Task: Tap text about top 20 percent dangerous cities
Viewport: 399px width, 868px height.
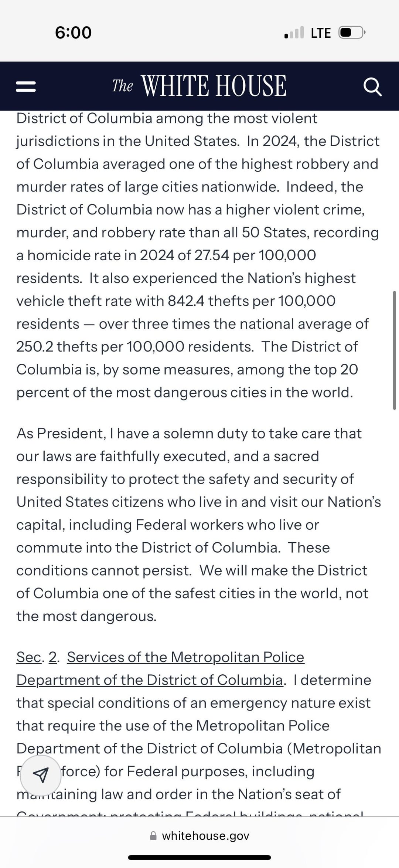Action: click(x=187, y=381)
